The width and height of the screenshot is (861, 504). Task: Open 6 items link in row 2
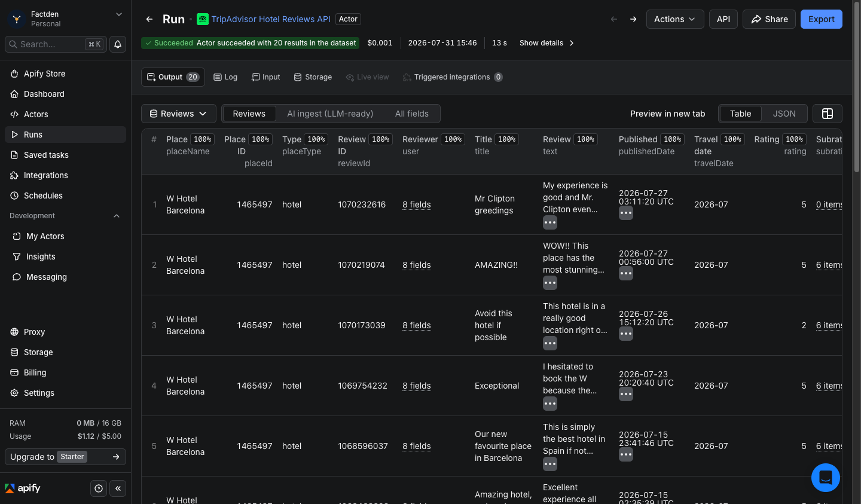pyautogui.click(x=829, y=265)
